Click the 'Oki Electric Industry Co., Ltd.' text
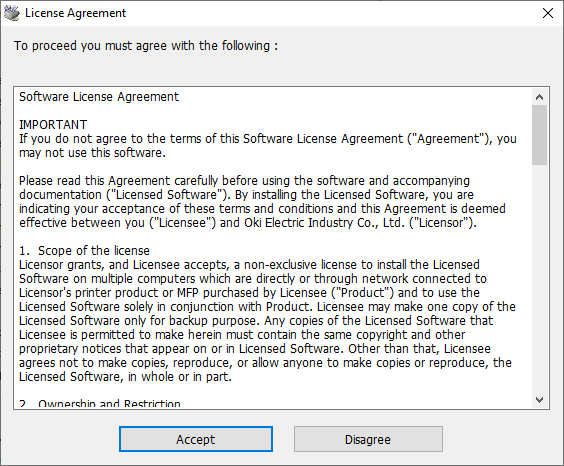The height and width of the screenshot is (466, 564). 325,223
